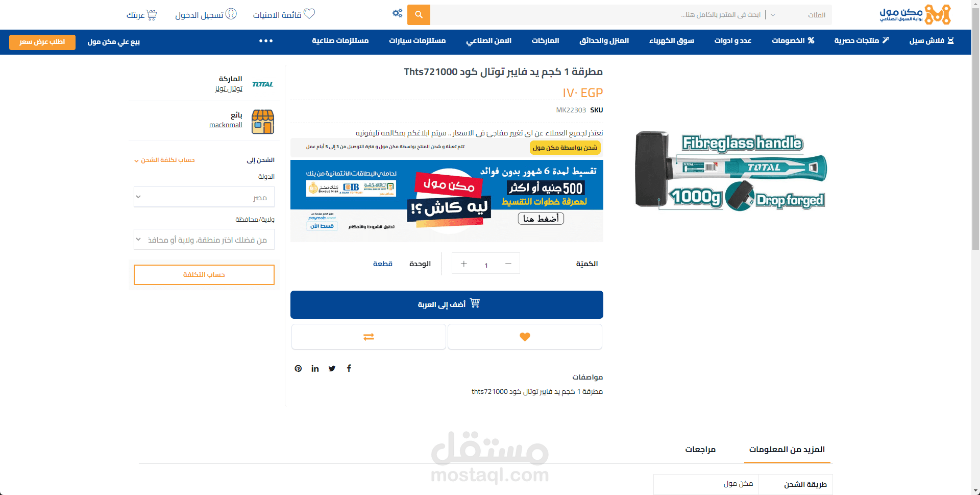Share product on LinkedIn icon
Image resolution: width=980 pixels, height=495 pixels.
pyautogui.click(x=315, y=368)
